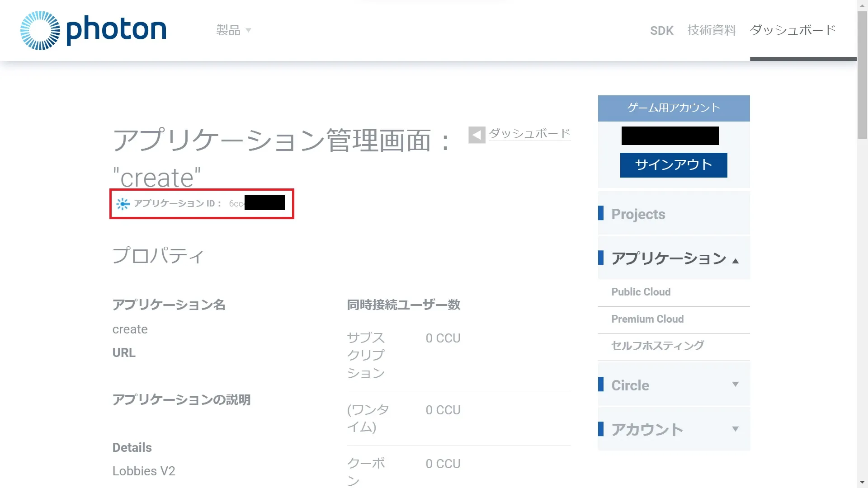
Task: Click the URL label
Action: pyautogui.click(x=124, y=353)
